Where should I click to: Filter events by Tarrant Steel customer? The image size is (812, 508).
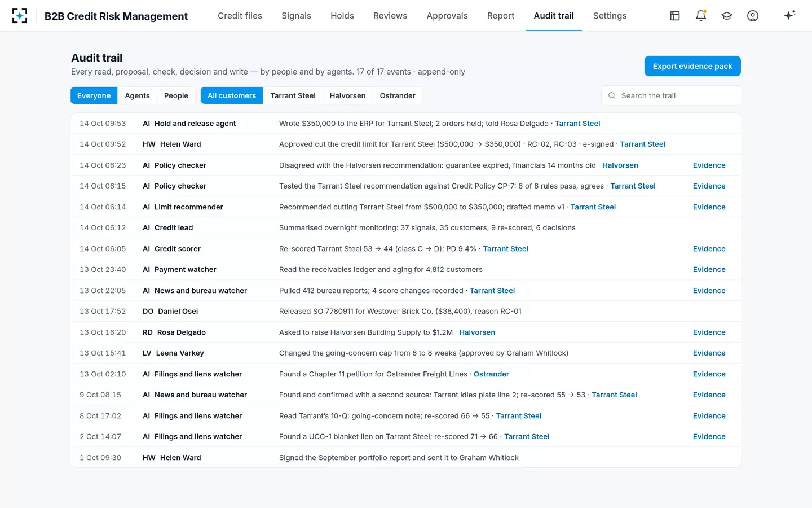(x=293, y=95)
